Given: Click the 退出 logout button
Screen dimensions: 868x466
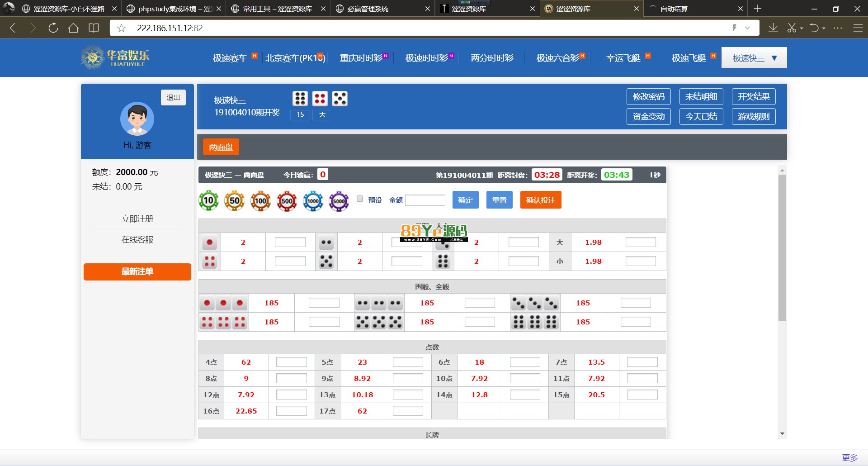Looking at the screenshot, I should 173,97.
